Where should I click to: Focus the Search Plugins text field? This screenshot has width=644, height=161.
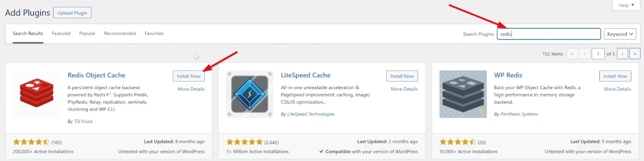click(548, 34)
